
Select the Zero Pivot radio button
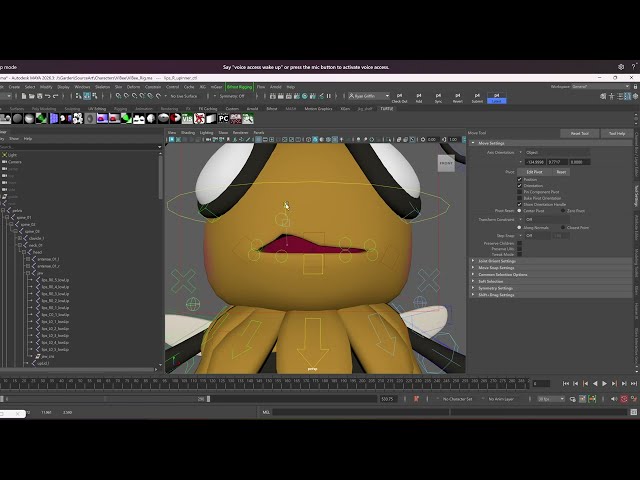[x=563, y=211]
